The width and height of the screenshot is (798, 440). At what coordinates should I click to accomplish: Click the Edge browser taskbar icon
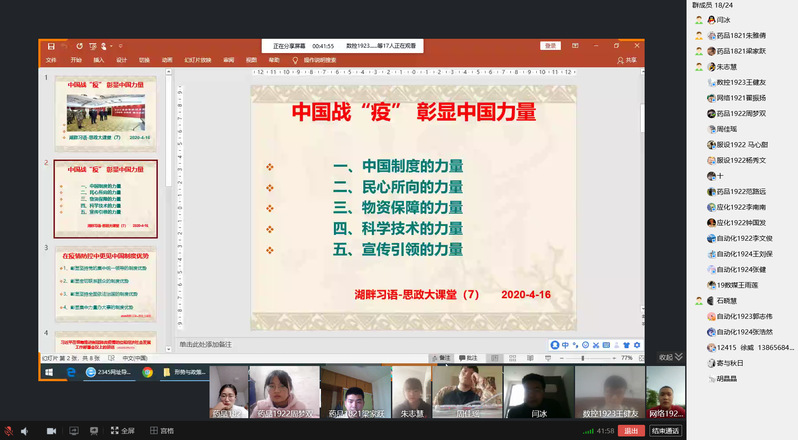[71, 372]
